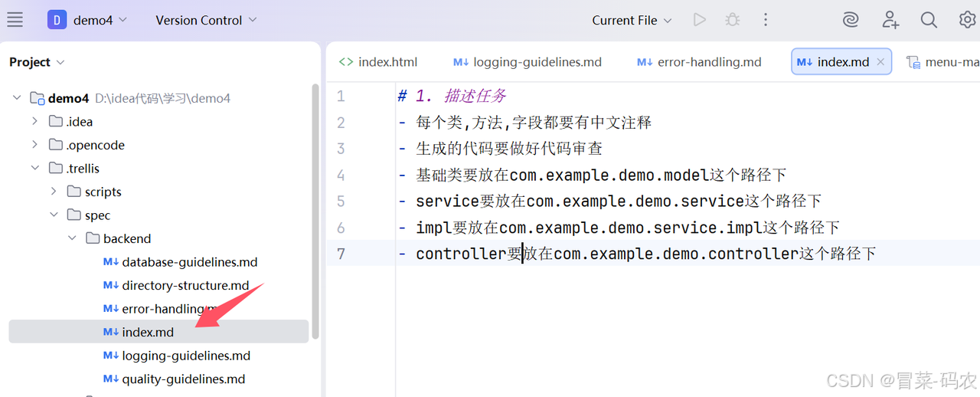The image size is (980, 397).
Task: Open the More Actions vertical dots menu
Action: coord(766,20)
